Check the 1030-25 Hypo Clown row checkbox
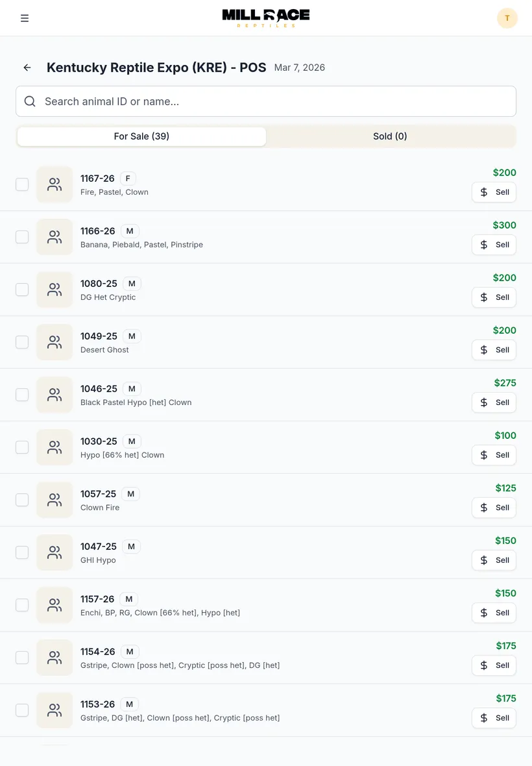 (22, 447)
